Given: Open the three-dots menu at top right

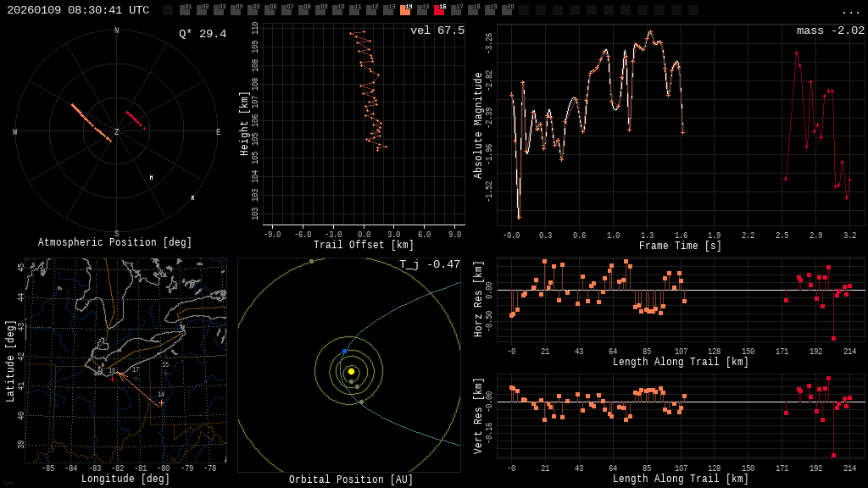Looking at the screenshot, I should pyautogui.click(x=850, y=11).
